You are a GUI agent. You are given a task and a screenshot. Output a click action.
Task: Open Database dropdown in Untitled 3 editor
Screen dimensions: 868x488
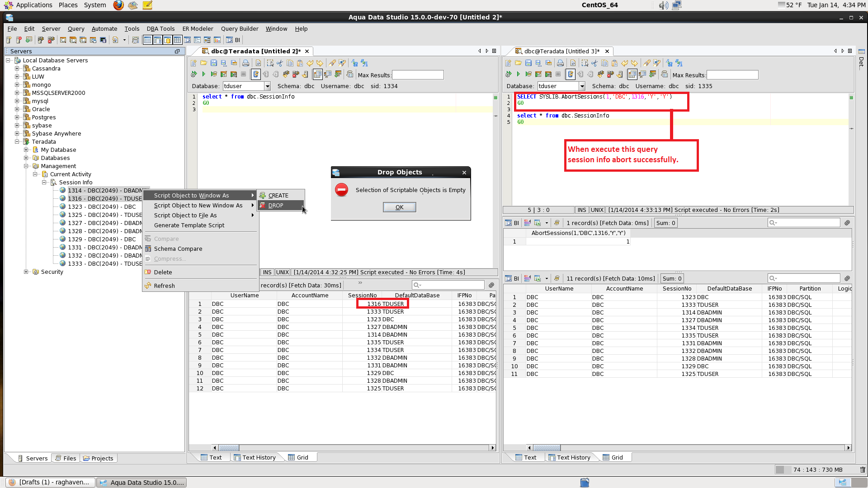click(582, 86)
